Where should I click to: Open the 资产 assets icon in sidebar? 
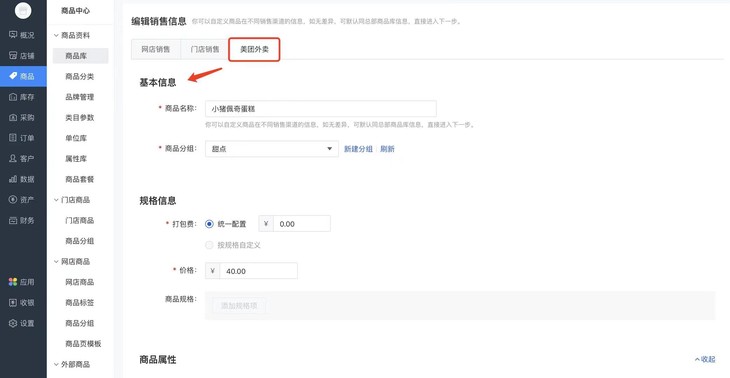[13, 199]
